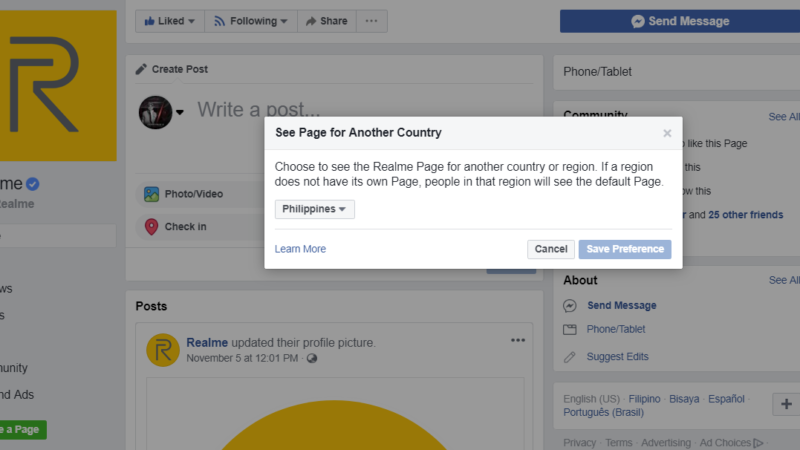Image resolution: width=800 pixels, height=450 pixels.
Task: Click the top Send Message button
Action: tap(680, 21)
